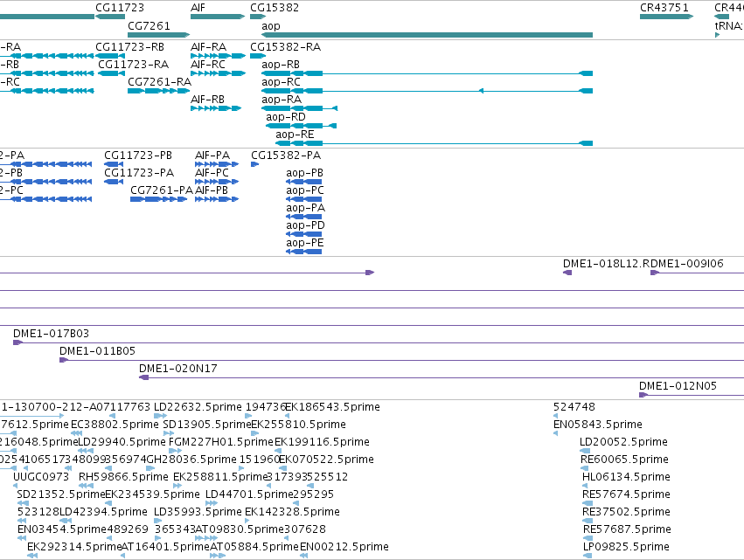The image size is (744, 560).
Task: Open the SD13905.5prime EST label
Action: [x=206, y=425]
